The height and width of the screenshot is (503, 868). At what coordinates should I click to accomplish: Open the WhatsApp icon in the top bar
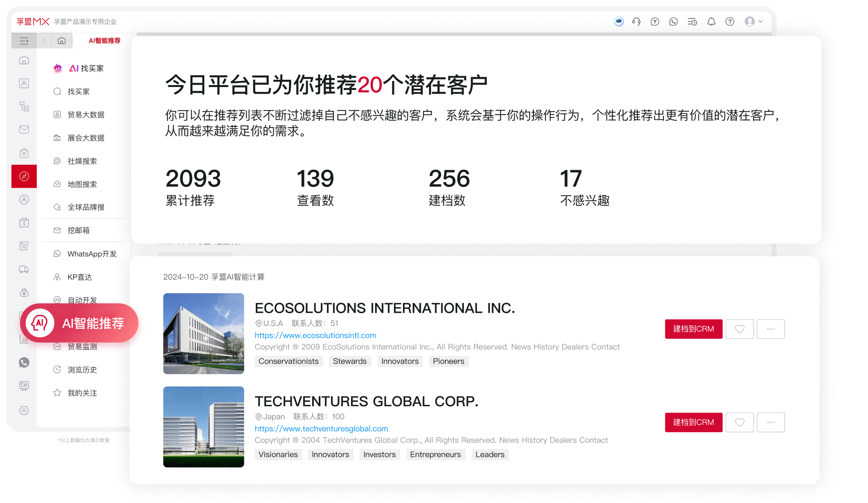pyautogui.click(x=673, y=22)
